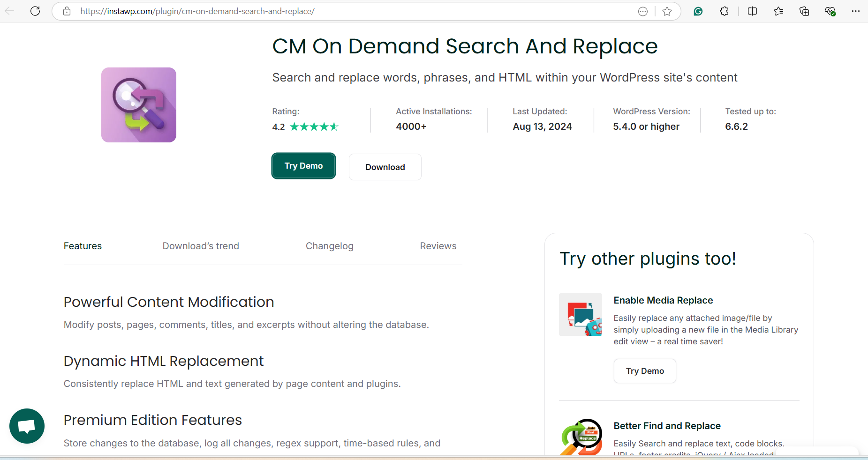Open the Reviews tab

point(438,246)
